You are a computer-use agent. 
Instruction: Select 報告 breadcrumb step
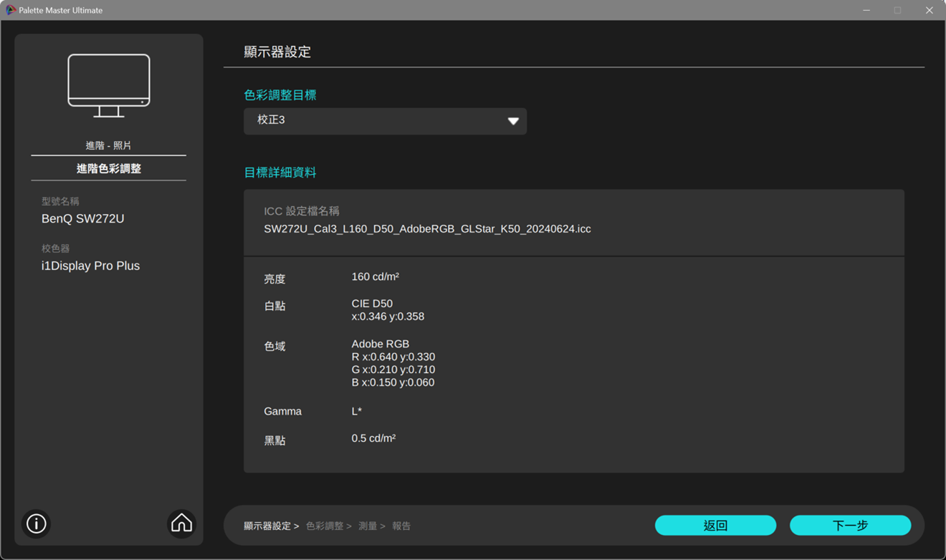pos(402,526)
